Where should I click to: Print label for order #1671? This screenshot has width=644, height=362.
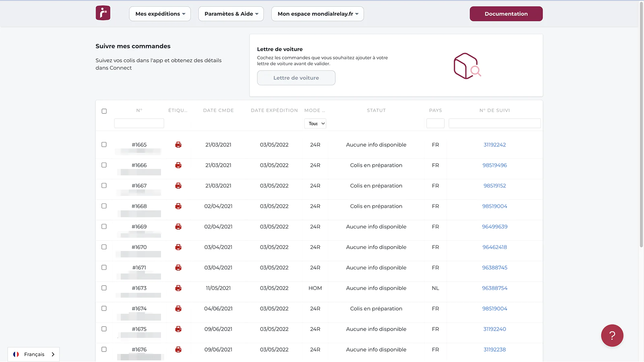pos(178,268)
